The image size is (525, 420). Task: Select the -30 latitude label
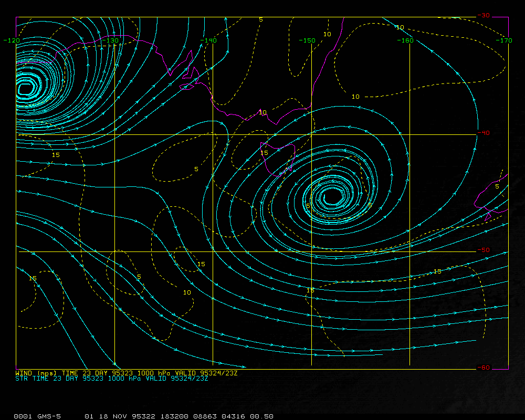click(483, 16)
